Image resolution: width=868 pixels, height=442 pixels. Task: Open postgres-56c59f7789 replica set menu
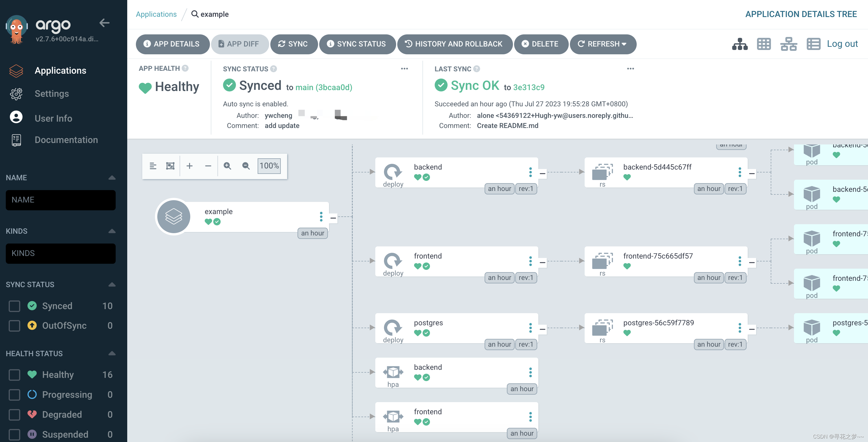[x=740, y=328]
